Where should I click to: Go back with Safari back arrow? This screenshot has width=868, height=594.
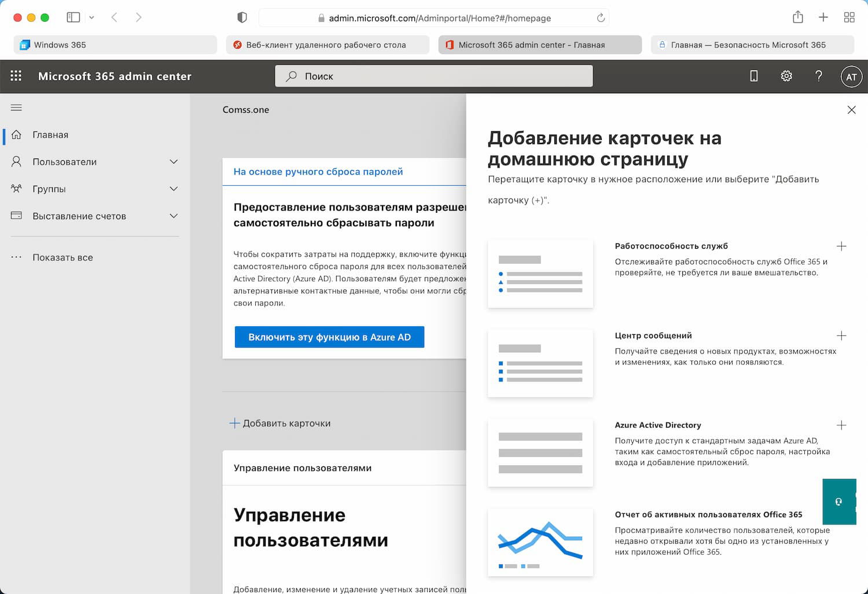tap(115, 17)
